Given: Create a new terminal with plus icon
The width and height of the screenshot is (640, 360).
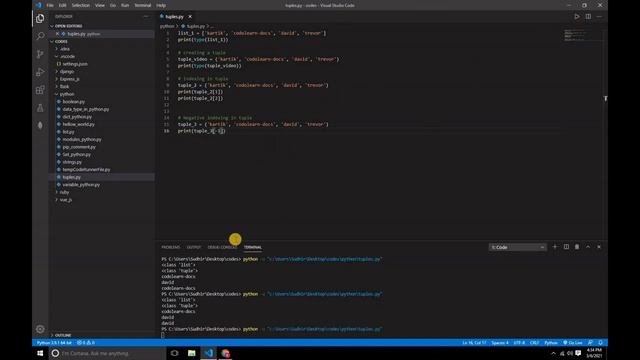Looking at the screenshot, I should pos(555,247).
